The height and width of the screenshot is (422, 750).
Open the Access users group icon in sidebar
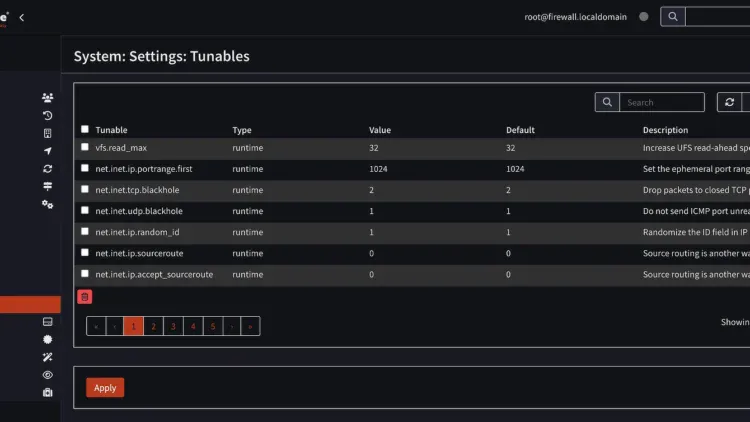(x=47, y=98)
